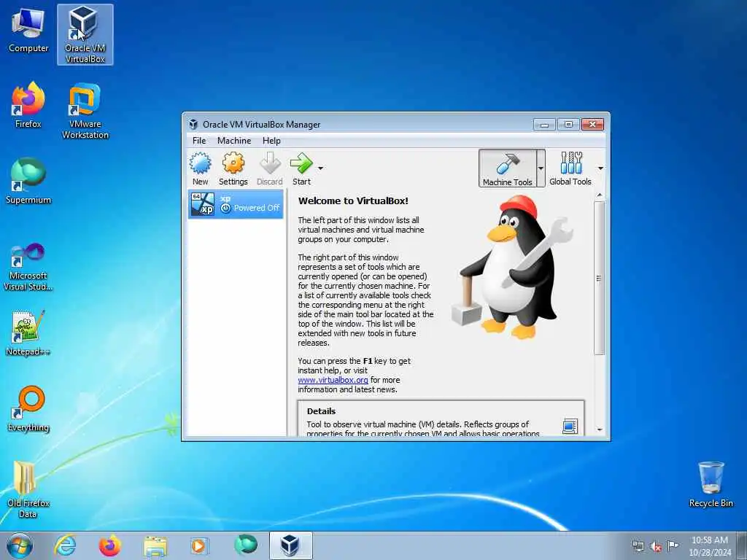Image resolution: width=747 pixels, height=560 pixels.
Task: Select the Machine Tools button
Action: (508, 168)
